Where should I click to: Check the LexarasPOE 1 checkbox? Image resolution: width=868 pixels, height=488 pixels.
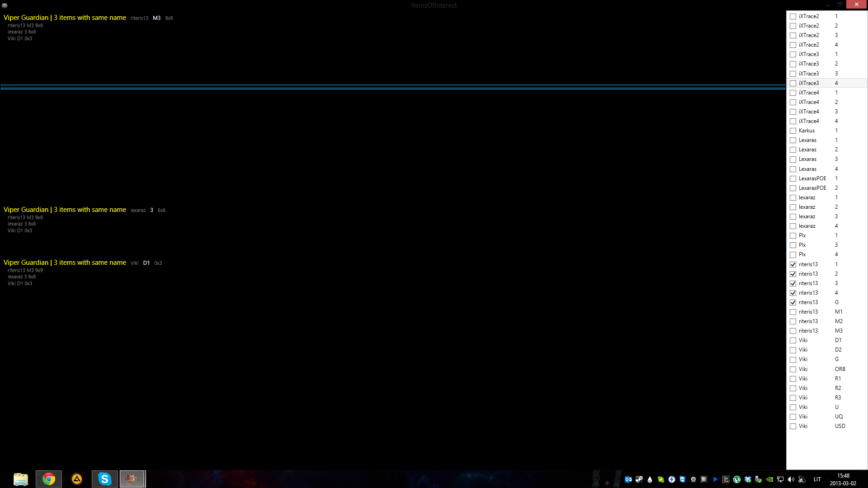pyautogui.click(x=793, y=178)
